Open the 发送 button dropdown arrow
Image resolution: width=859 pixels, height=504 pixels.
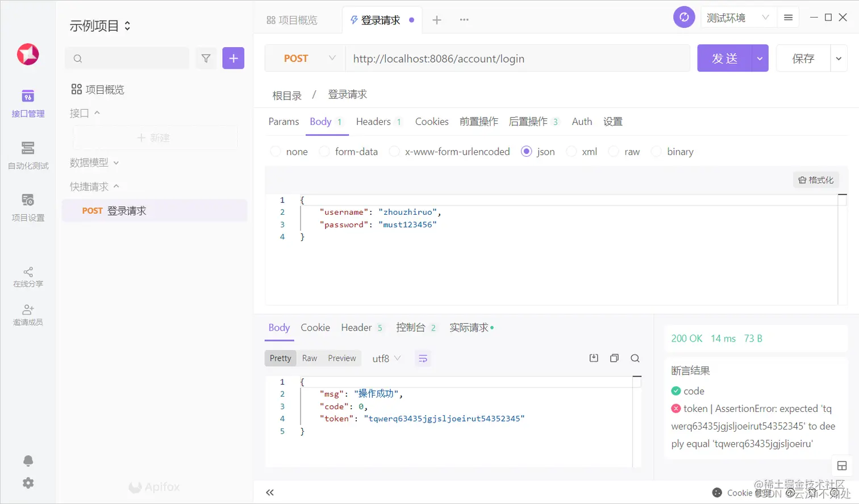(x=760, y=59)
